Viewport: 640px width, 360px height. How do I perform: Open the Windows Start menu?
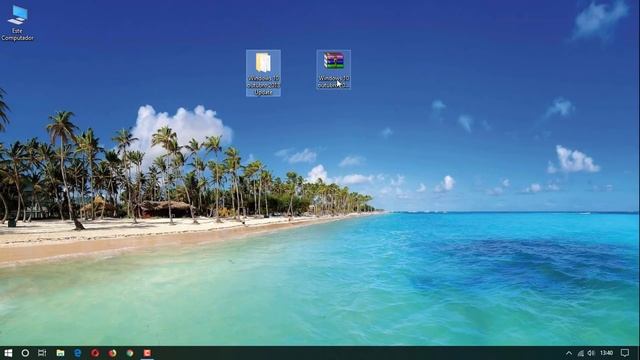coord(8,353)
